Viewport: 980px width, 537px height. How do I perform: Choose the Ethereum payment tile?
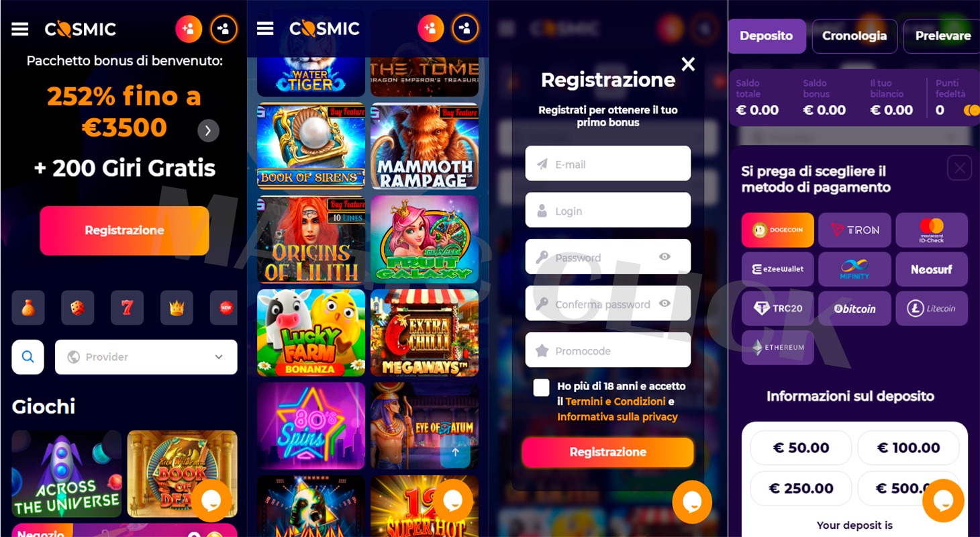tap(778, 348)
